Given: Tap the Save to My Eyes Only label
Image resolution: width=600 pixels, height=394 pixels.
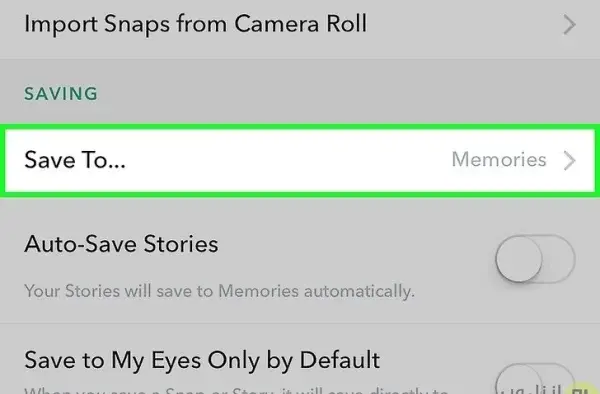Looking at the screenshot, I should pos(202,360).
